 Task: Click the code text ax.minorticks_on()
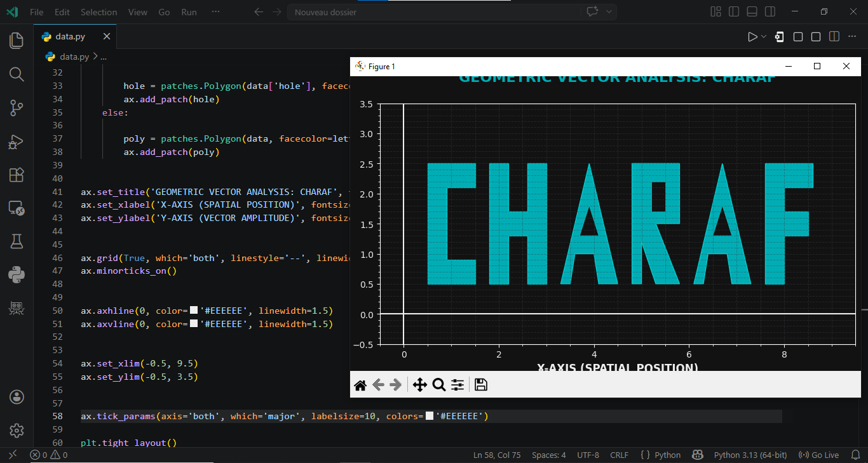coord(128,271)
